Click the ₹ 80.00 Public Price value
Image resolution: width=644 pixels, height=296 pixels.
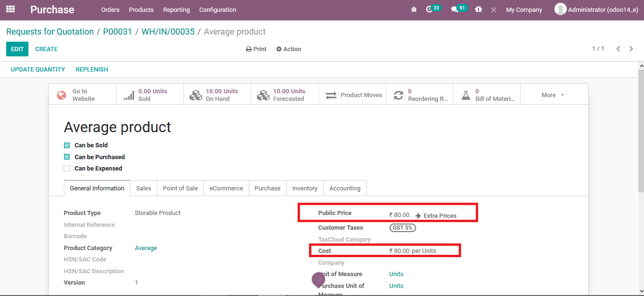(x=399, y=215)
